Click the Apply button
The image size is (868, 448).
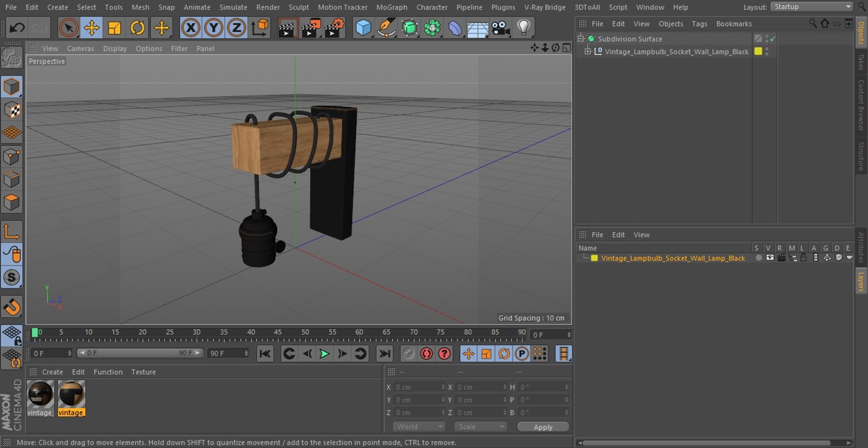(x=543, y=427)
